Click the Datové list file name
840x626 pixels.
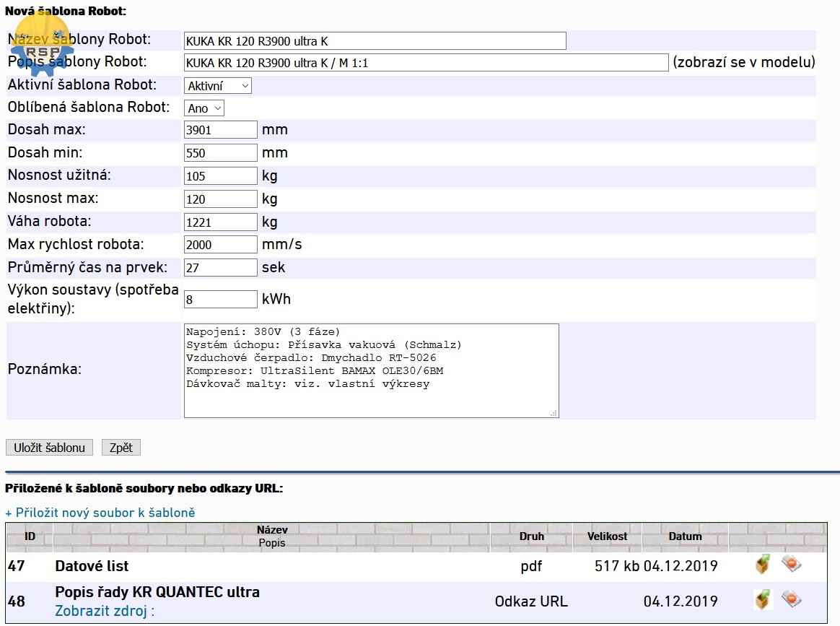tap(92, 566)
